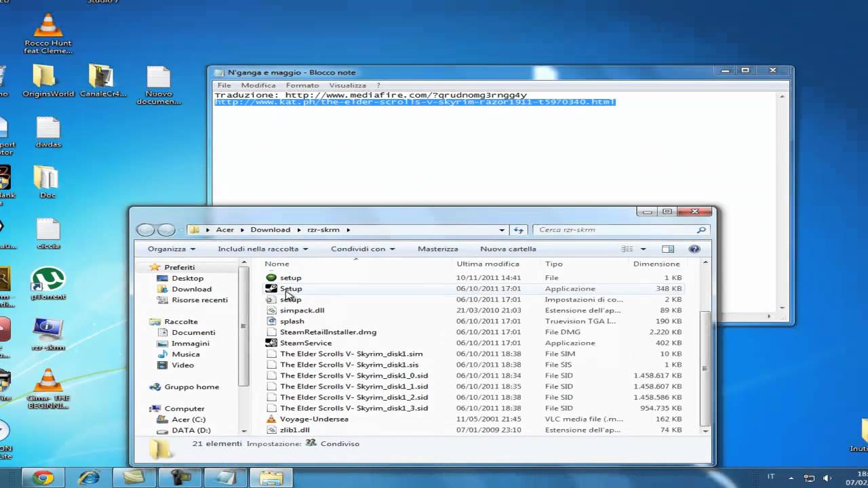Open the Formato menu in Blocco note

[302, 85]
